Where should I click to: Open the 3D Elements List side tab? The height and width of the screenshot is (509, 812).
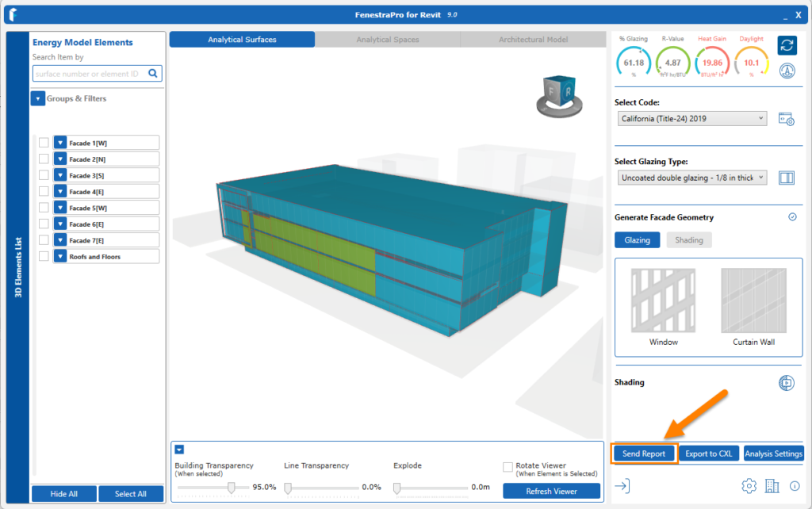click(18, 267)
